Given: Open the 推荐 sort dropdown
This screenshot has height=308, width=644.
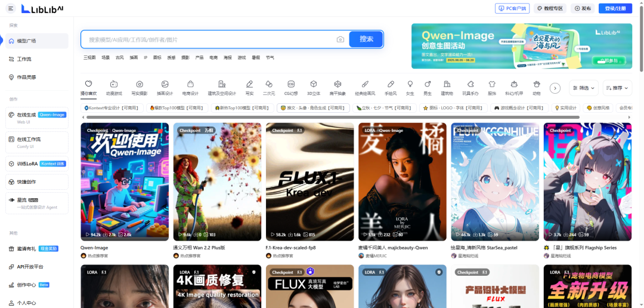Looking at the screenshot, I should [x=617, y=88].
